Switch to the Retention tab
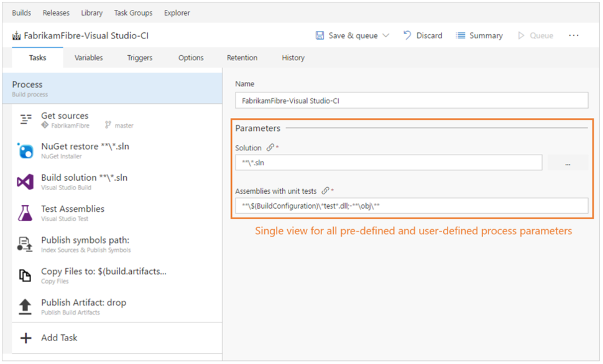603x364 pixels. coord(242,58)
